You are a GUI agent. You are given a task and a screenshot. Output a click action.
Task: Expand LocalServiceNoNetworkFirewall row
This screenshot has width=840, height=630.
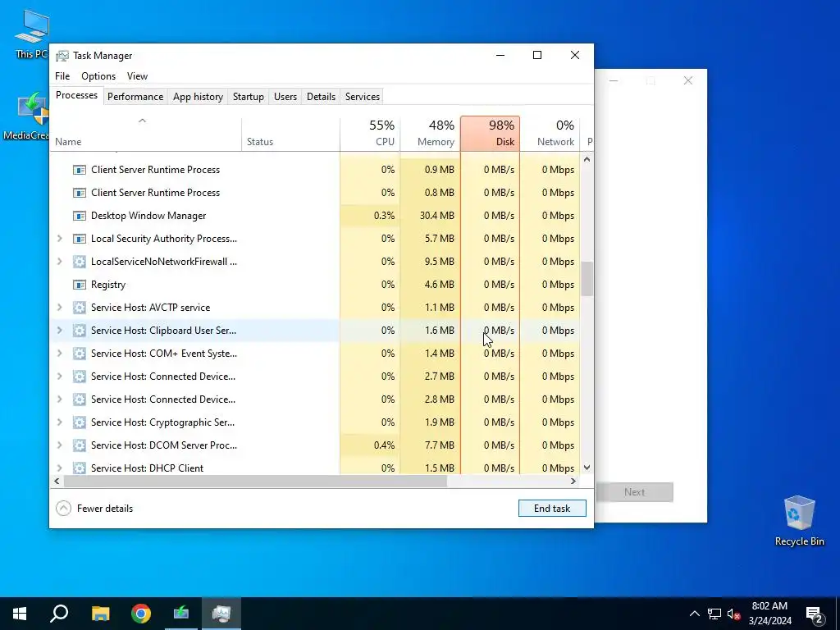(x=59, y=262)
